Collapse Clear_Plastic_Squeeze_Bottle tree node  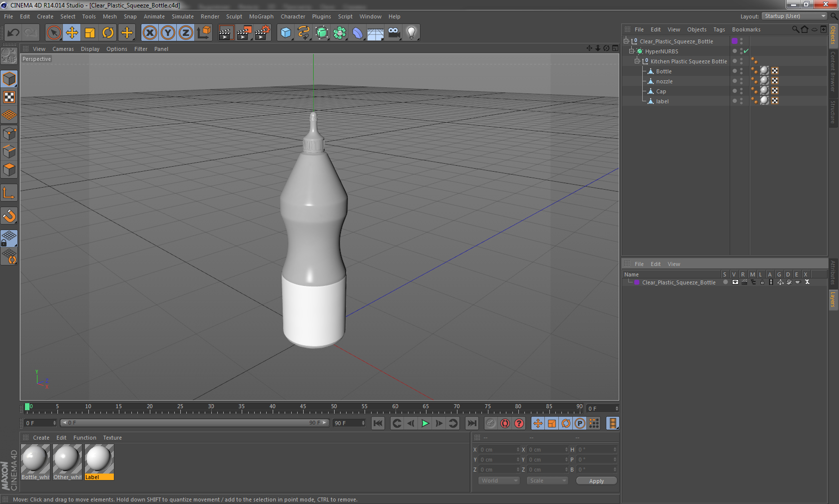626,41
